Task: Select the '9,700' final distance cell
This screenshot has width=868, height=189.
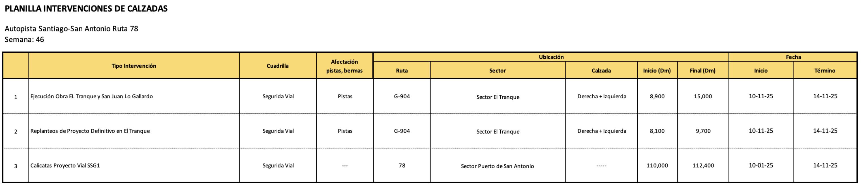Action: pos(703,131)
